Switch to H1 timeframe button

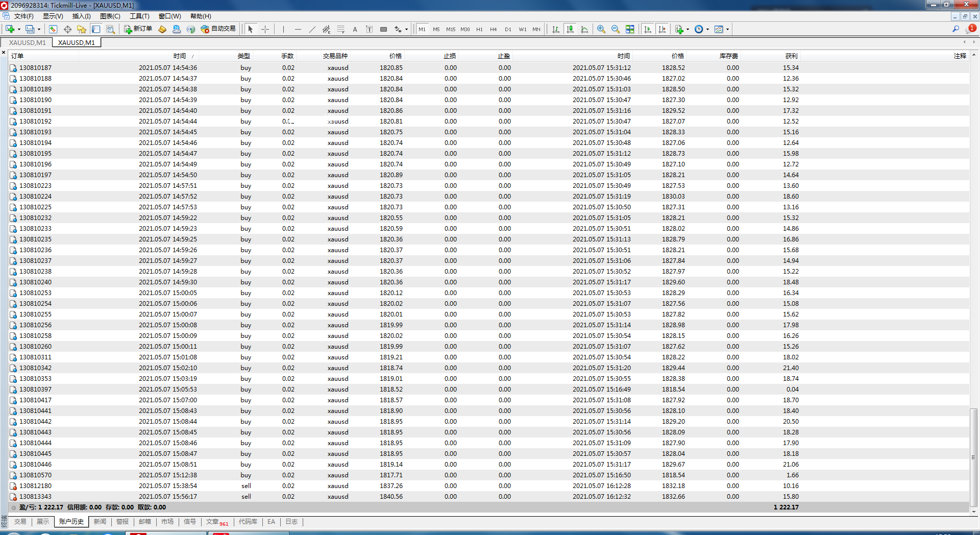pyautogui.click(x=479, y=30)
